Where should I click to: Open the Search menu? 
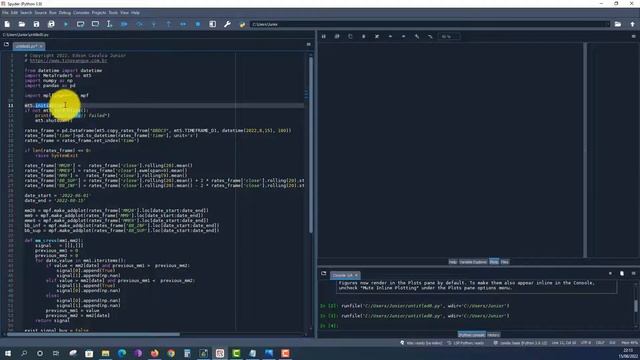coord(26,13)
